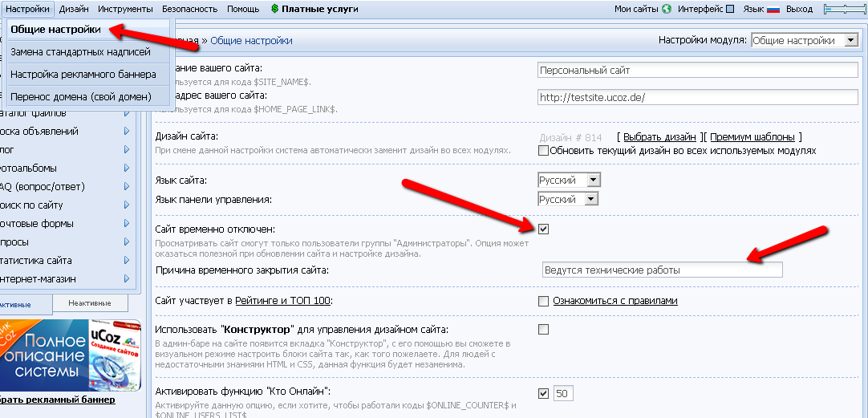
Task: Click arrow icon next to Статистика сайта
Action: (x=127, y=260)
